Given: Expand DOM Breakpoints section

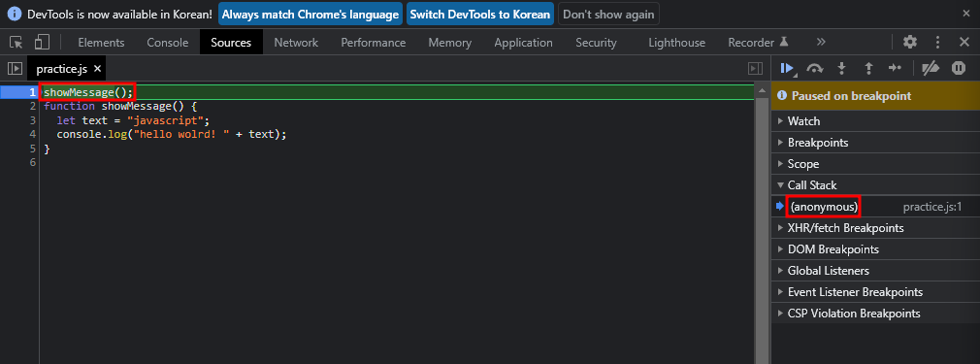Looking at the screenshot, I should click(875, 249).
